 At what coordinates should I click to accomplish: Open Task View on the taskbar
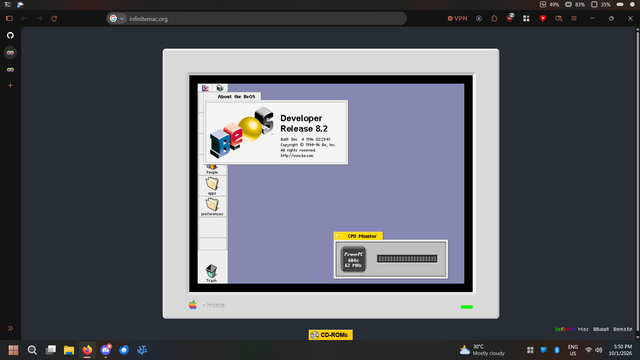click(51, 350)
